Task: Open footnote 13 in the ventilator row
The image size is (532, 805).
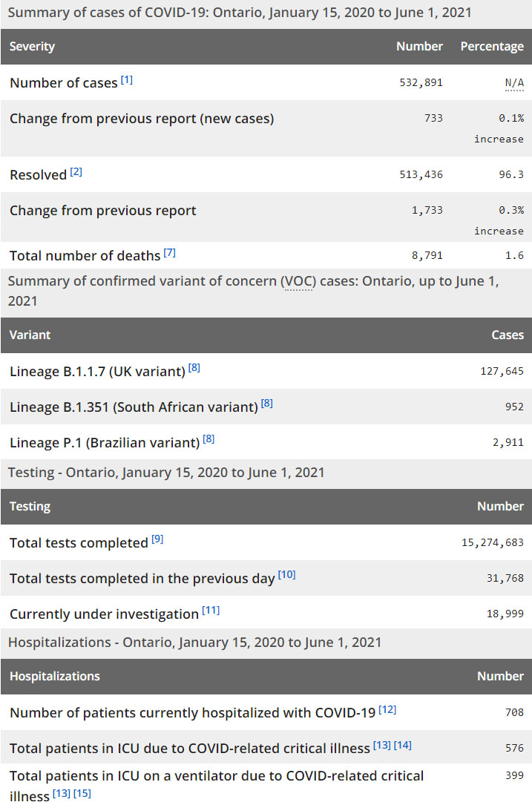Action: [61, 795]
